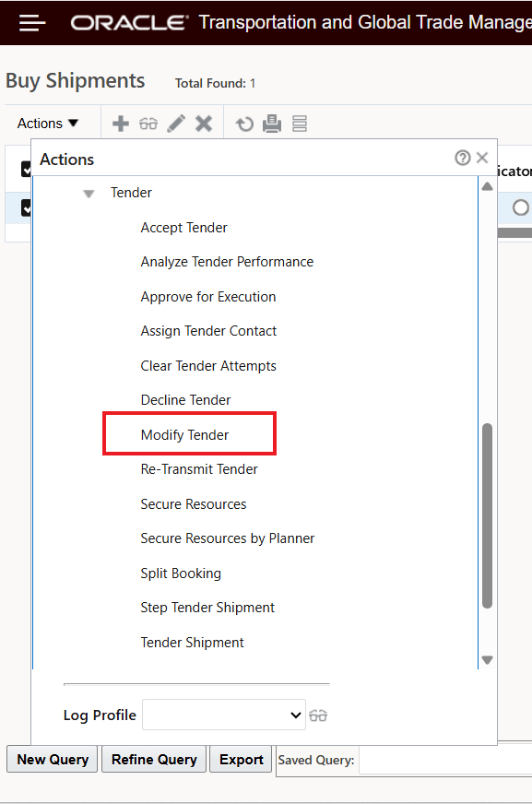The width and height of the screenshot is (532, 804).
Task: Open the hamburger navigation menu
Action: pos(31,22)
